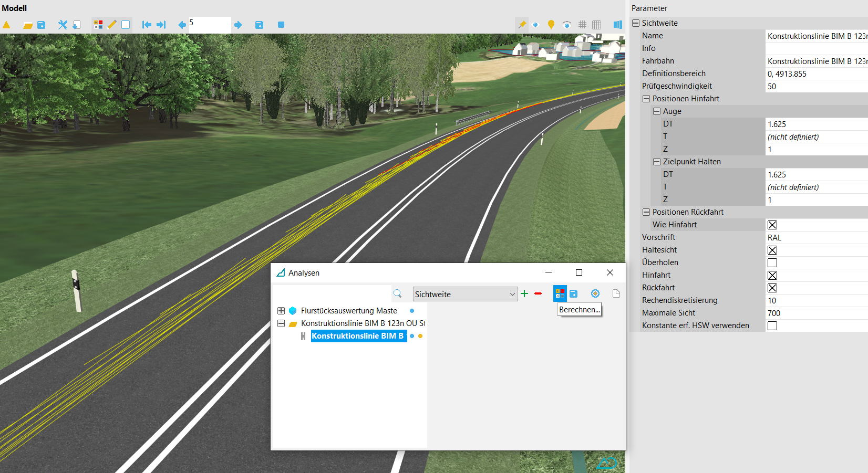
Task: Toggle the Wie Hinfahrt checkbox
Action: [772, 225]
